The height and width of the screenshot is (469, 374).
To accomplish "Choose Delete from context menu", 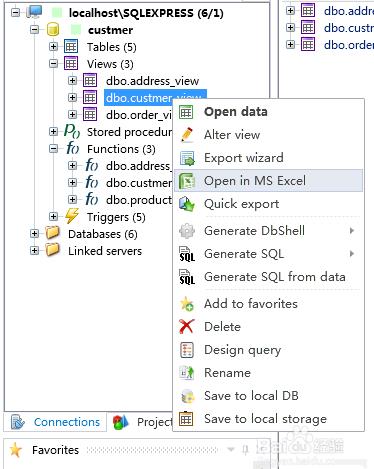I will coord(268,327).
